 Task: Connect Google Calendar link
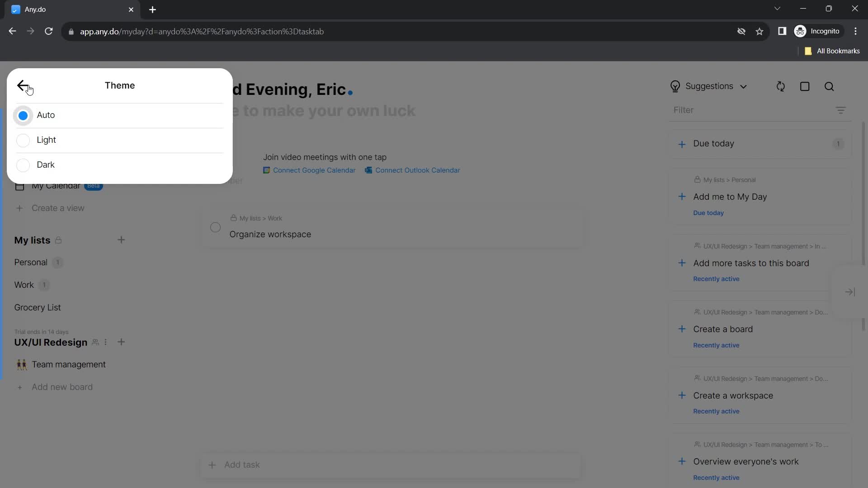[310, 171]
